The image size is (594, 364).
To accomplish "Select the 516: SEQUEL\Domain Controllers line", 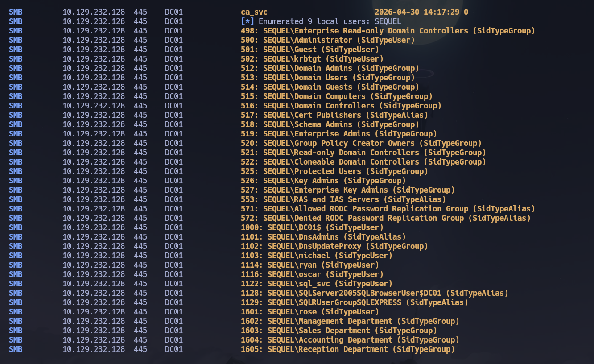I will (x=341, y=106).
